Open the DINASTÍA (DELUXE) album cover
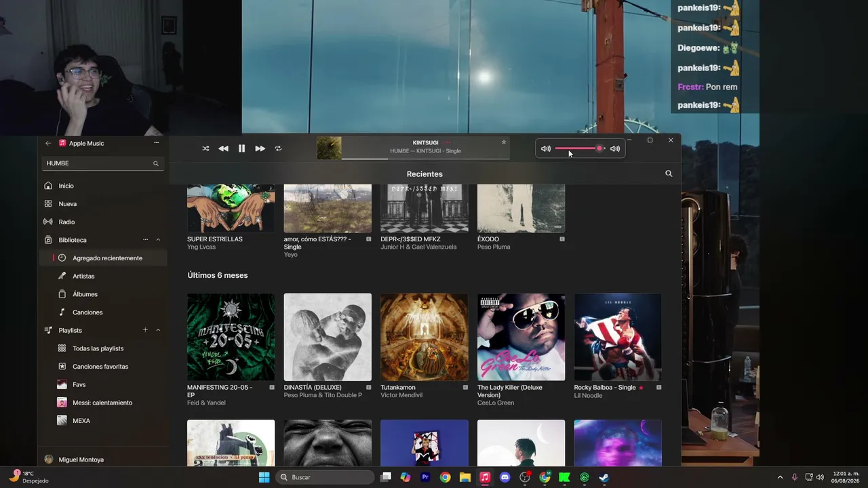 coord(328,337)
